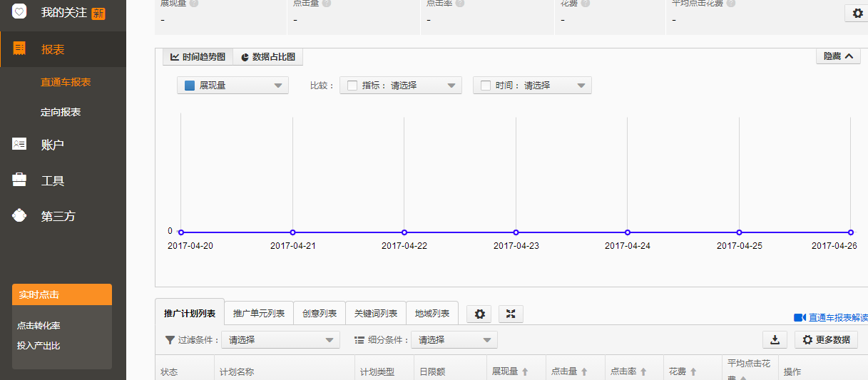Sort table by 花费 arrow
The image size is (868, 380).
tap(693, 371)
